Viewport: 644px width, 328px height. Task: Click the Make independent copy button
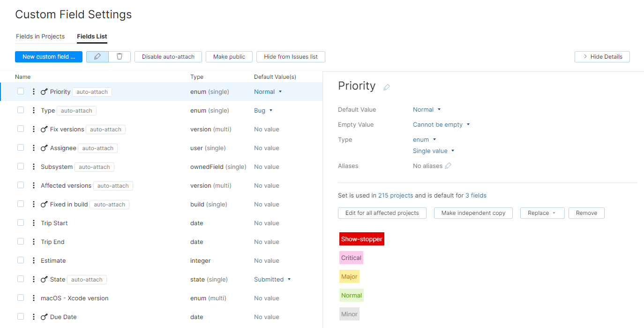pyautogui.click(x=473, y=213)
